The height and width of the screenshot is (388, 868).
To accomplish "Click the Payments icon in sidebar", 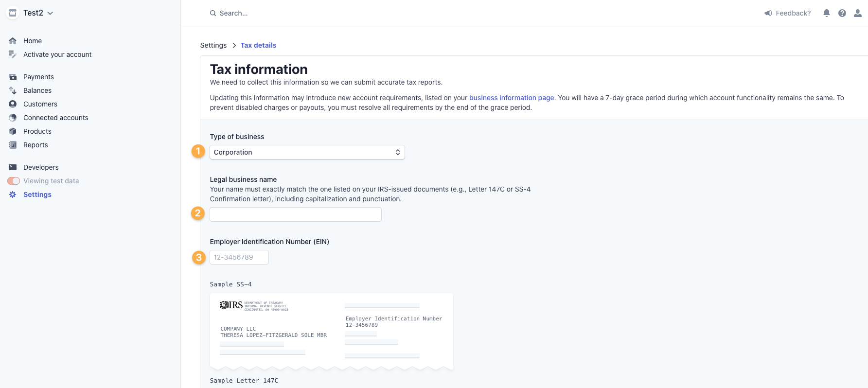I will click(x=13, y=77).
